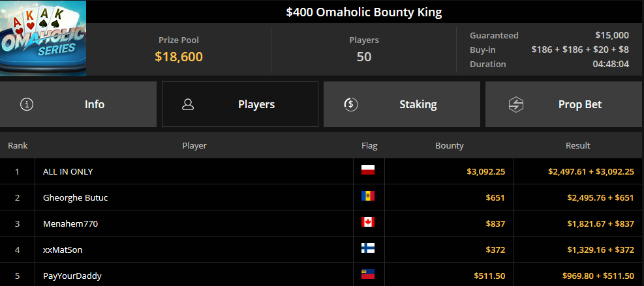Image resolution: width=644 pixels, height=286 pixels.
Task: Sort by the Bounty column header
Action: coord(450,146)
